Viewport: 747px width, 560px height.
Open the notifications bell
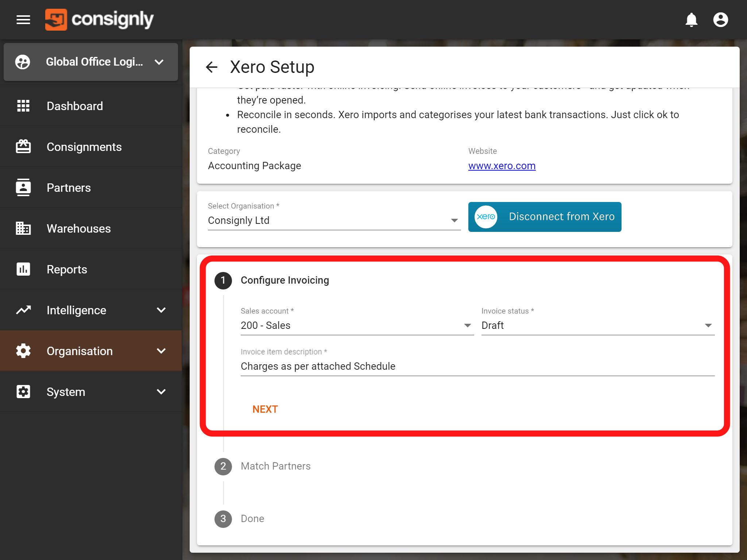[x=691, y=20]
